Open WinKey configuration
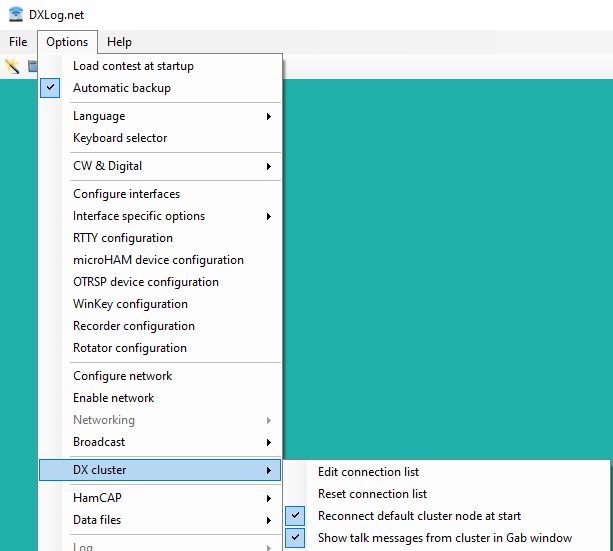This screenshot has width=613, height=551. [160, 304]
